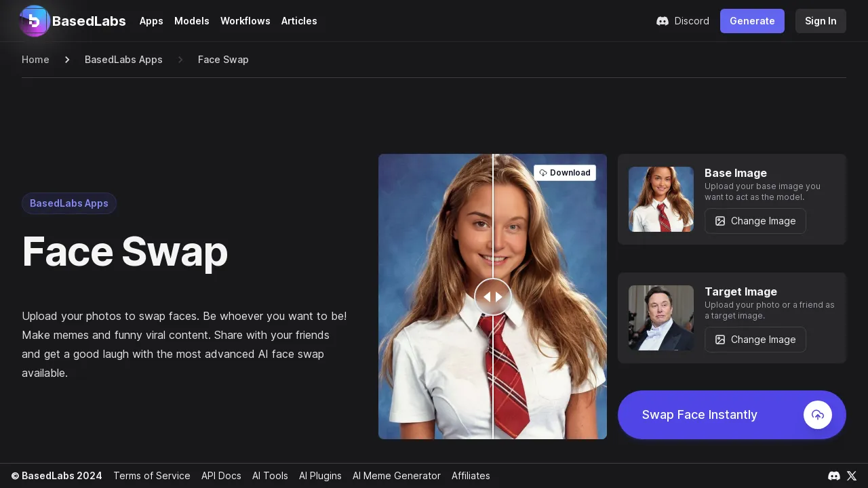868x488 pixels.
Task: Click the image icon inside Target Image's Change button
Action: tap(720, 340)
